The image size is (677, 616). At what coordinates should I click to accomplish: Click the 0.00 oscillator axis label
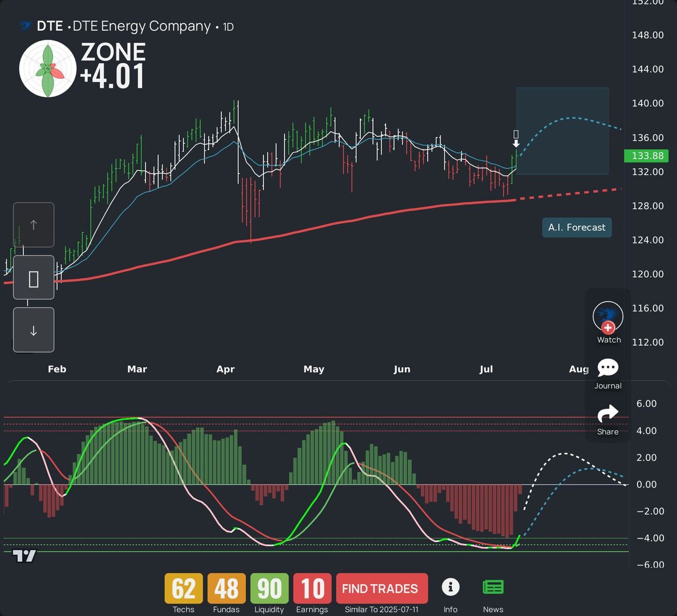[646, 484]
